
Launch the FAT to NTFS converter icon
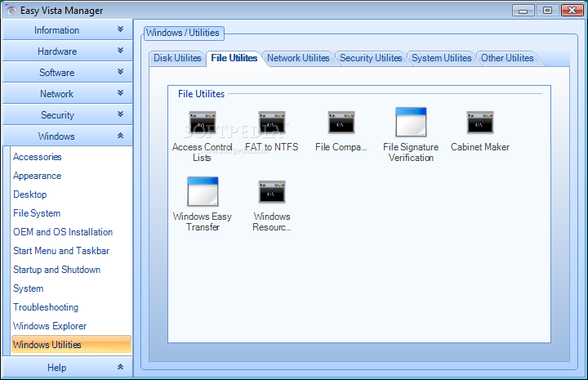[x=272, y=123]
